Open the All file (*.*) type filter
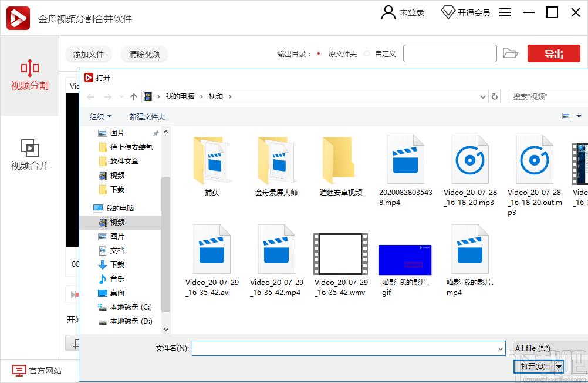Viewport: 588px width, 383px height. point(550,348)
